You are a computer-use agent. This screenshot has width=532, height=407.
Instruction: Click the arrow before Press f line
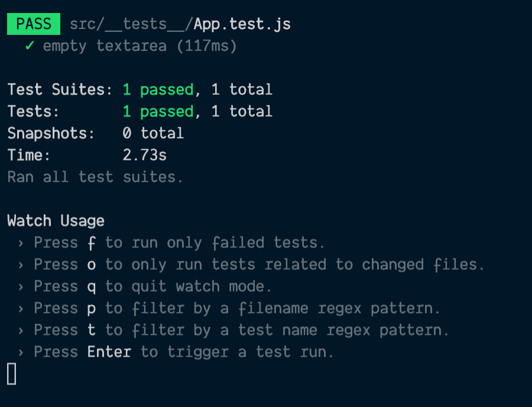coord(21,243)
